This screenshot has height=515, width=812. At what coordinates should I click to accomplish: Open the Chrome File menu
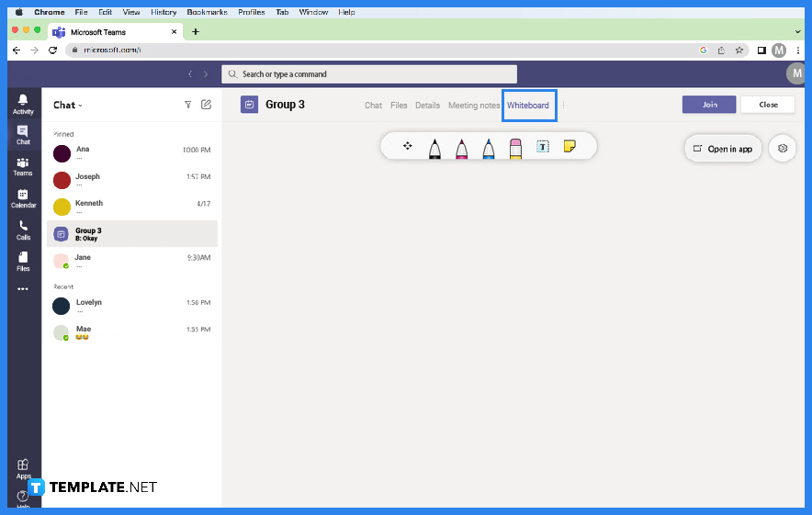click(81, 12)
